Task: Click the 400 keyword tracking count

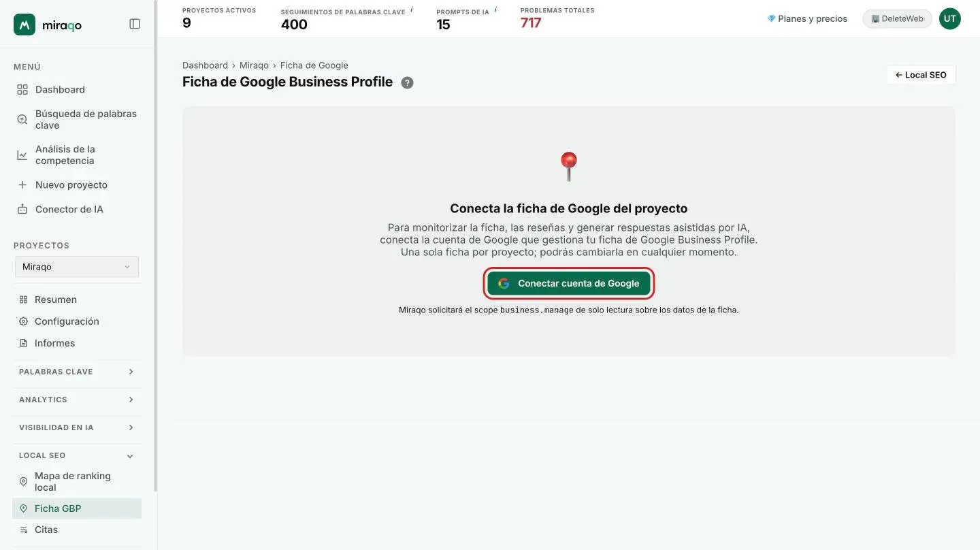Action: (x=294, y=25)
